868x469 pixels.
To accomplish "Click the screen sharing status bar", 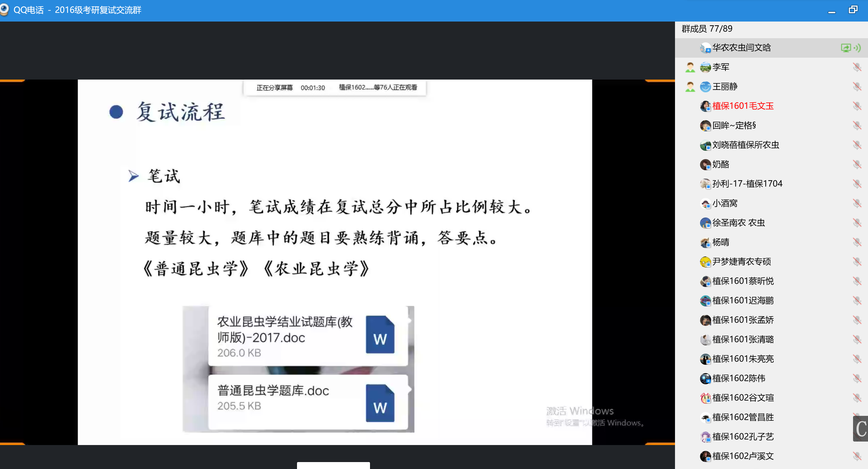I will pyautogui.click(x=335, y=88).
